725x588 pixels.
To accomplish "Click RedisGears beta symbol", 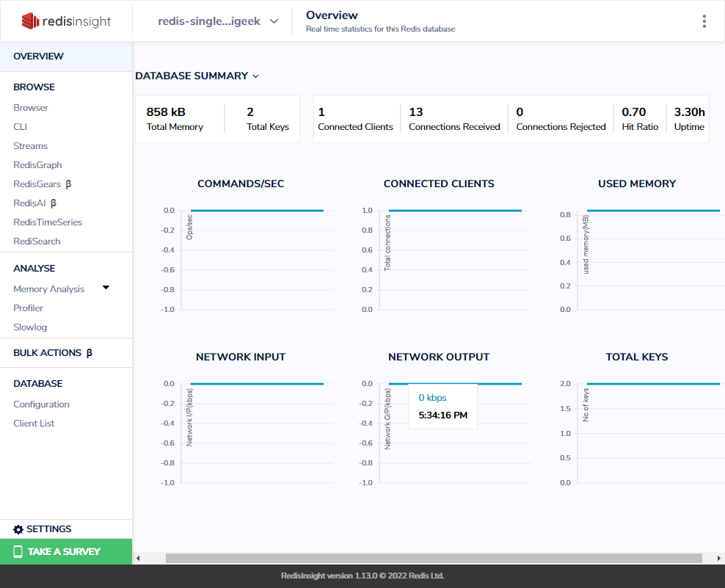I will click(68, 184).
